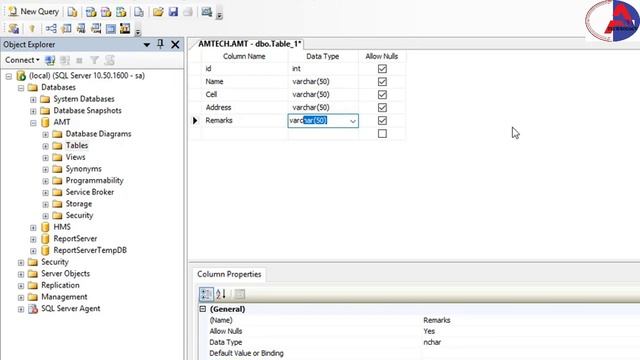Click the New Query toolbar button
This screenshot has width=640, height=360.
pos(33,11)
